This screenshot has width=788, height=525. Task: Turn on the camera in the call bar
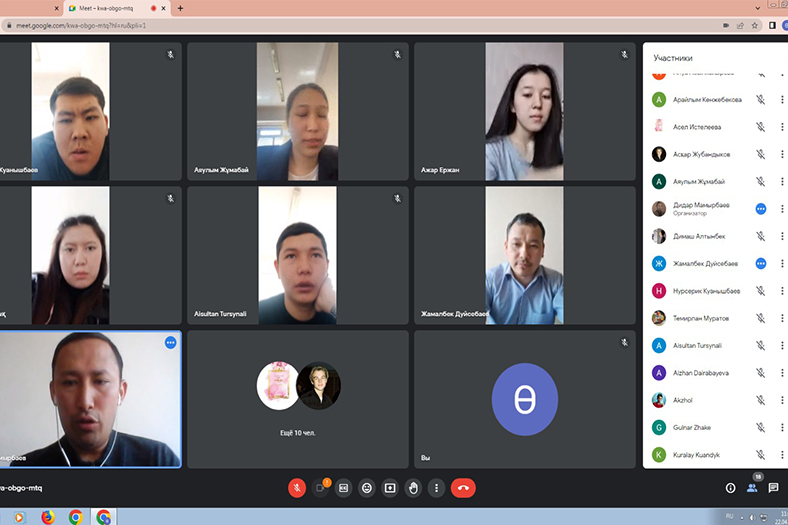click(x=321, y=488)
